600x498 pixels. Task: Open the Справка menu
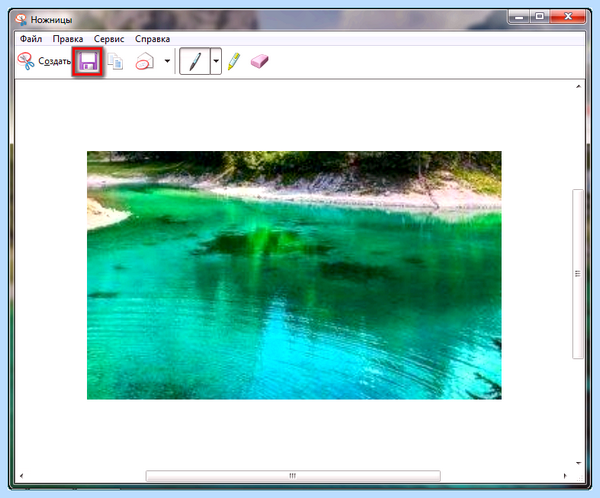click(152, 39)
